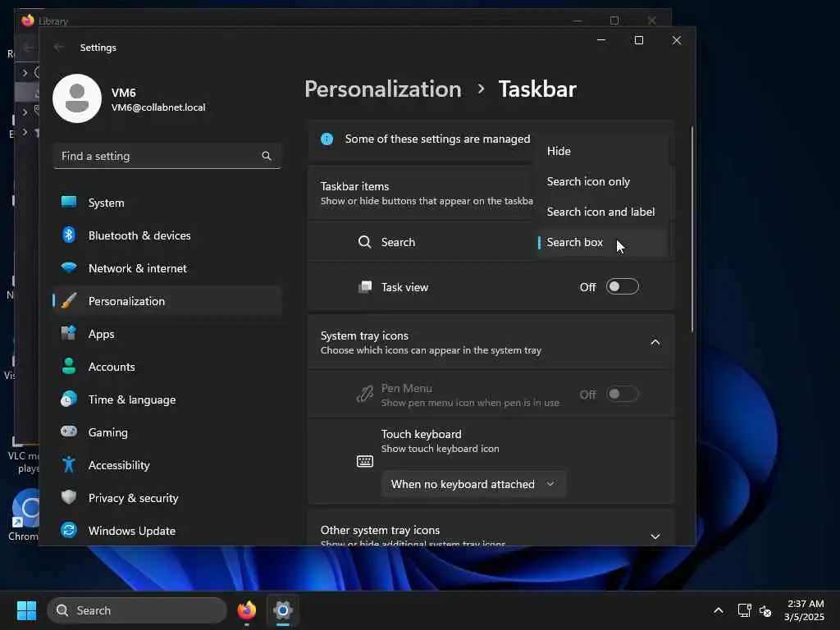
Task: Click the VM6@collabnet.local email text
Action: pos(158,107)
